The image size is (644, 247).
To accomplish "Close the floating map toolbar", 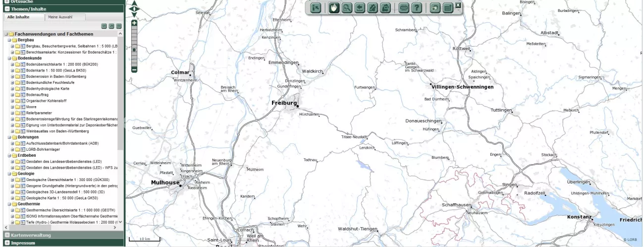I will [x=458, y=5].
